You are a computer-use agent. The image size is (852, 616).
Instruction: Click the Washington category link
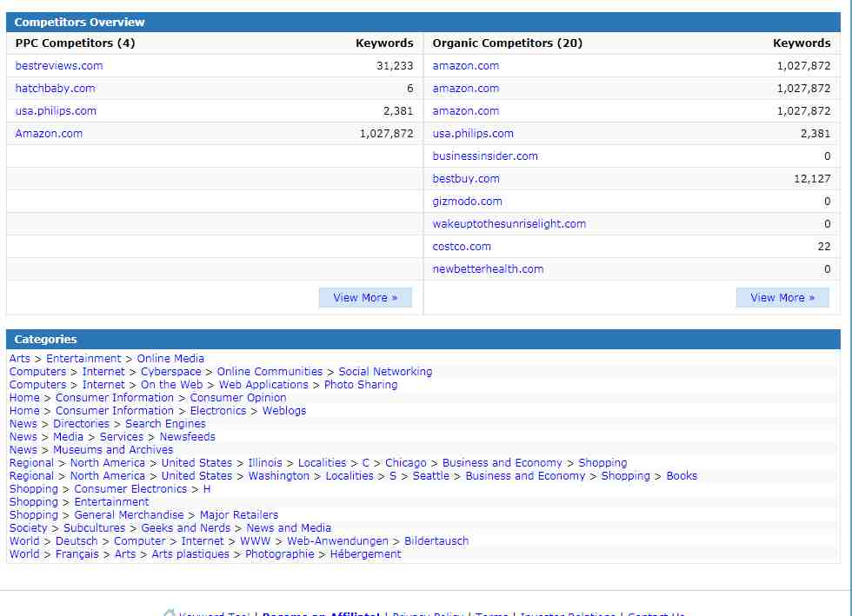[x=279, y=476]
